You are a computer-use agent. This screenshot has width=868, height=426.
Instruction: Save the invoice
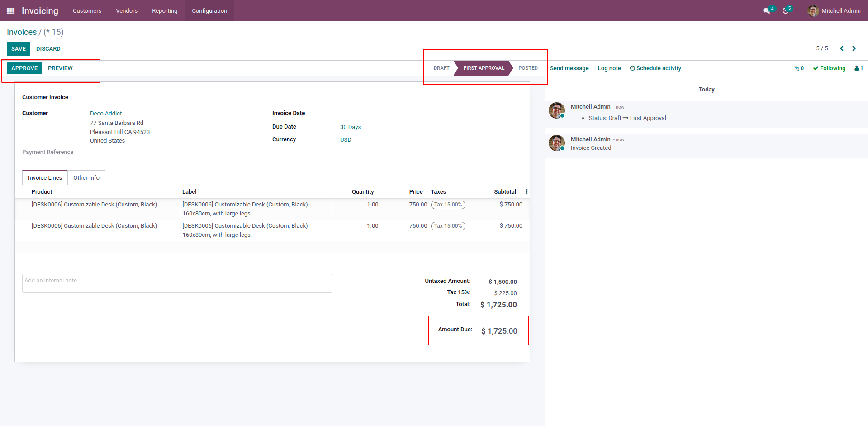click(x=19, y=49)
